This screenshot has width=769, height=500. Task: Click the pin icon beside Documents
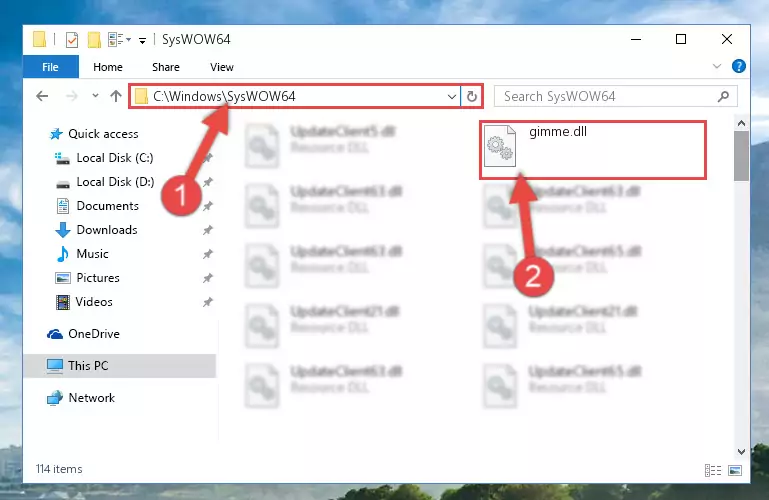[208, 206]
